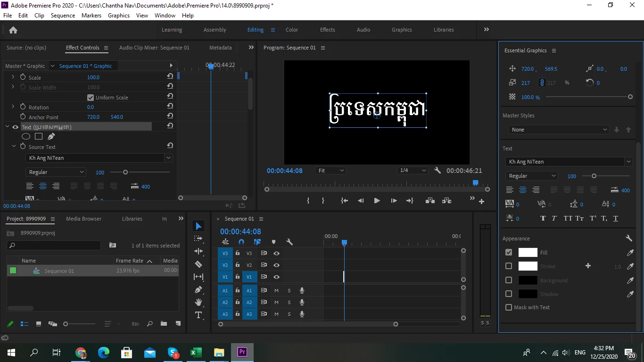The height and width of the screenshot is (362, 644).
Task: Expand the Rotation property
Action: pos(13,107)
